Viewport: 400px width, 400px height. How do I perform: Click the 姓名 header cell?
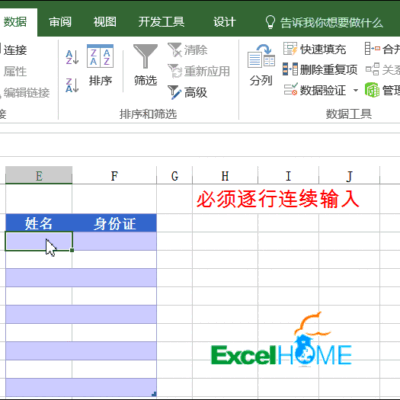click(39, 223)
